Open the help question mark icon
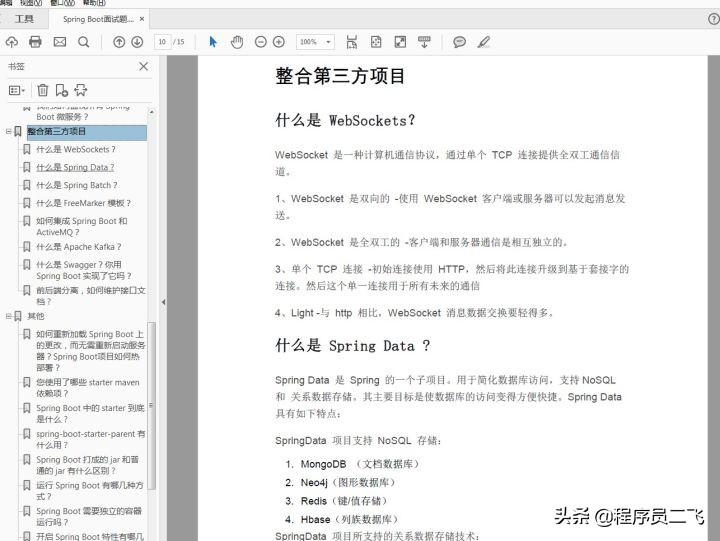The image size is (720, 541). click(x=714, y=19)
